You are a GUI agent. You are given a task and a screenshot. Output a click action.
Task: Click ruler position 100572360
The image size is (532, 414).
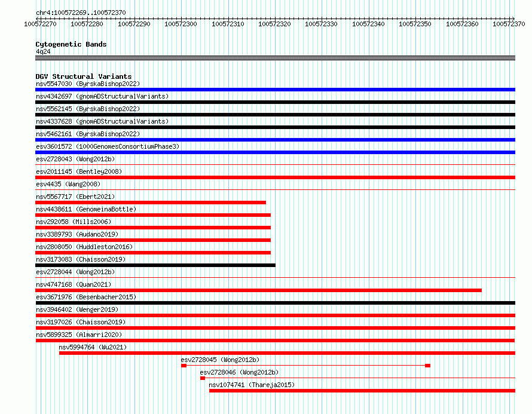coord(462,24)
